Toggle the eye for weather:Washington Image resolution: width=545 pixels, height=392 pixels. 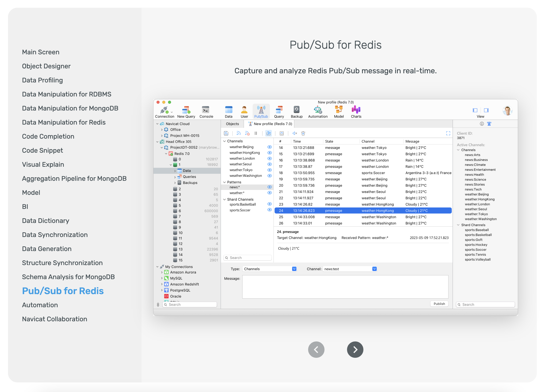point(270,176)
